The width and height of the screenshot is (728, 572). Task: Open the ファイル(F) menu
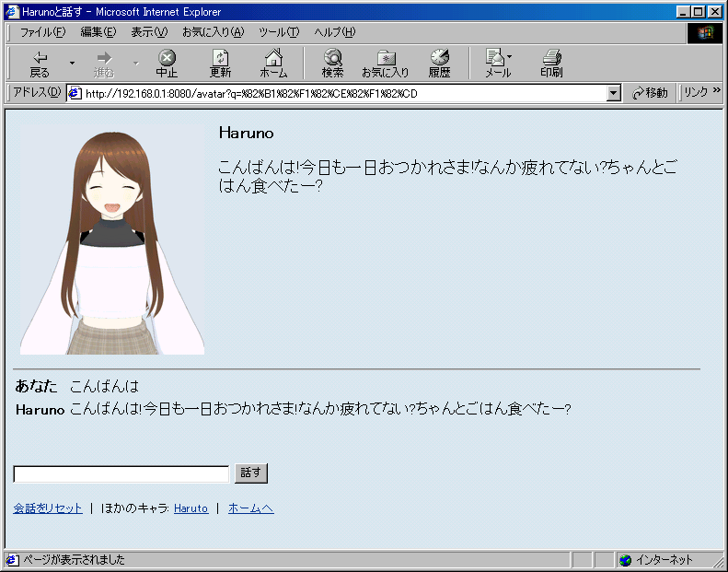42,32
